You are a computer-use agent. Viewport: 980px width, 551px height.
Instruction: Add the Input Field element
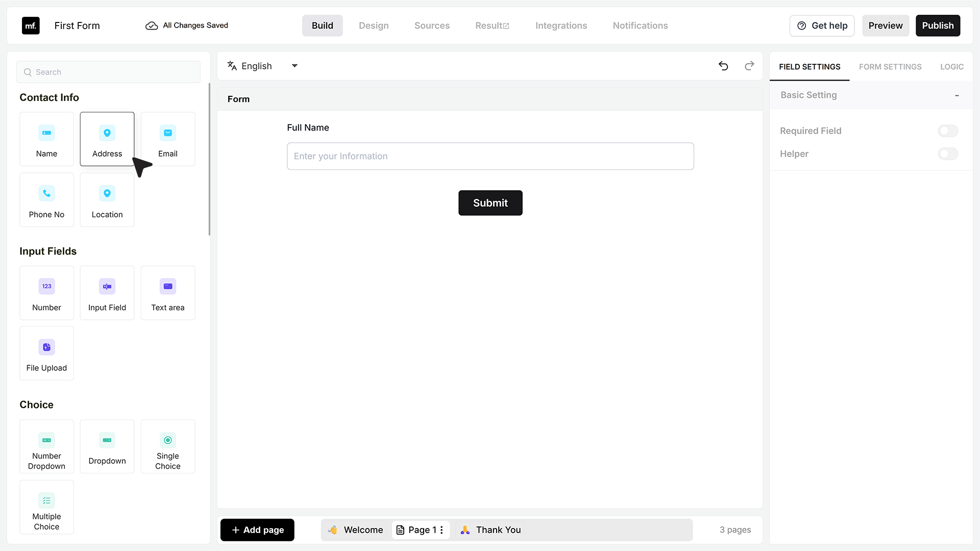coord(107,293)
